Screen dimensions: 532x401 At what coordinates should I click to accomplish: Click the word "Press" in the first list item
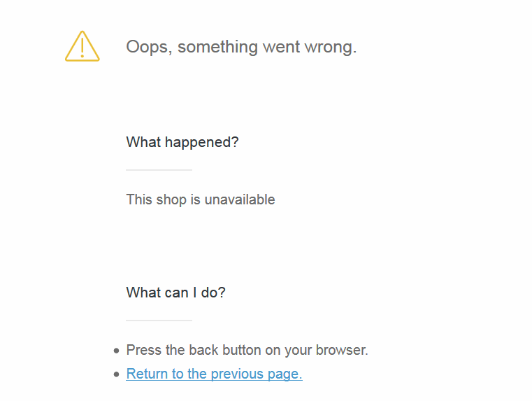(x=144, y=350)
